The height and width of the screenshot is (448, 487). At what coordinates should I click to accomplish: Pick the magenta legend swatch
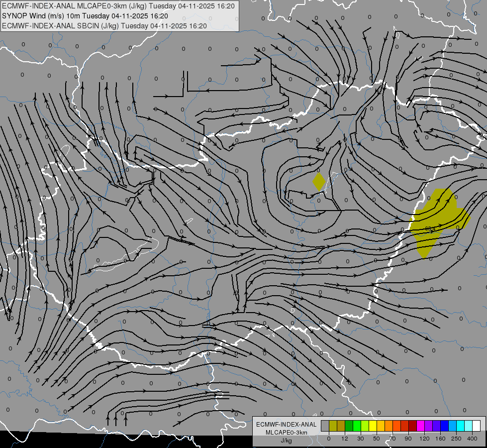pyautogui.click(x=420, y=426)
